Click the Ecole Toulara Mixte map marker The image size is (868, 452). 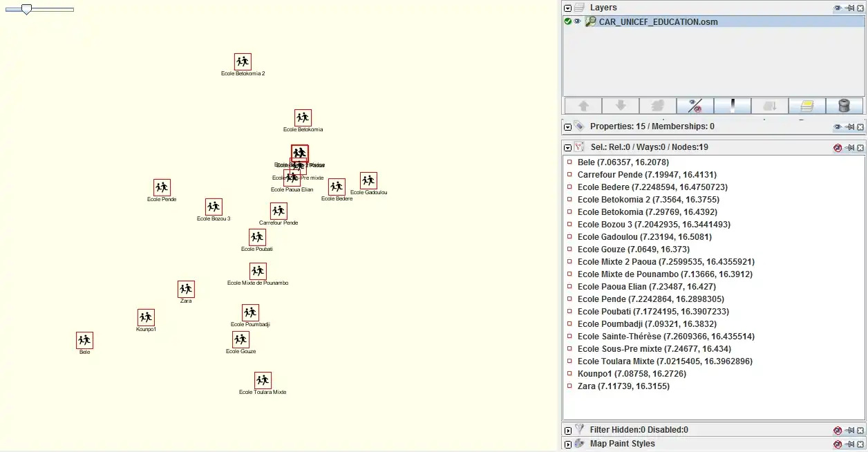coord(263,380)
